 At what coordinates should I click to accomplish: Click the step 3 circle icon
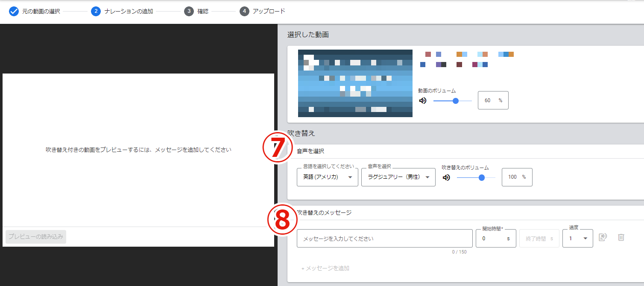tap(189, 12)
